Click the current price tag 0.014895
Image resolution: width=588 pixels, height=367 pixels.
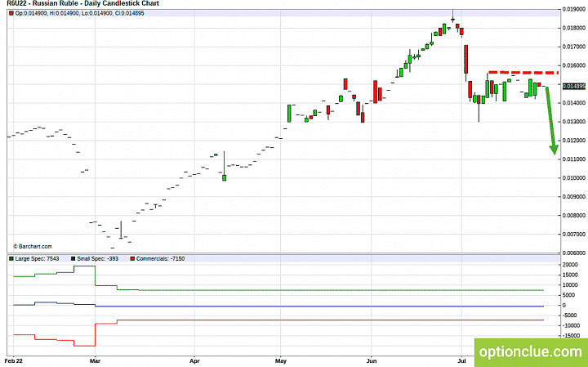click(574, 87)
